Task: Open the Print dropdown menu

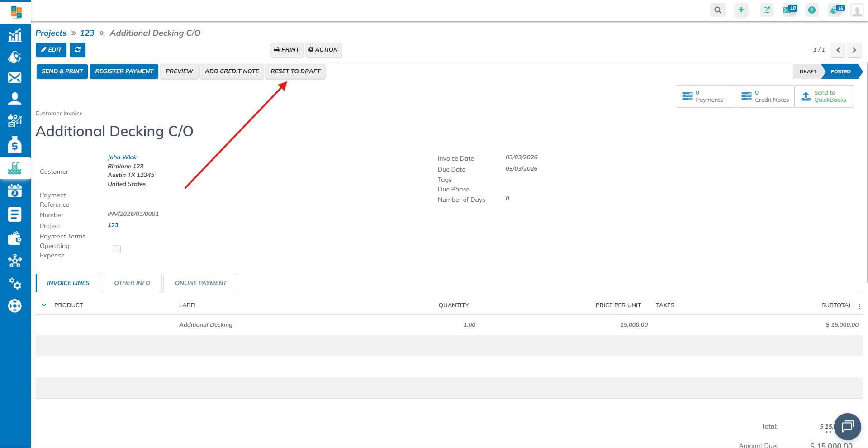Action: pyautogui.click(x=287, y=50)
